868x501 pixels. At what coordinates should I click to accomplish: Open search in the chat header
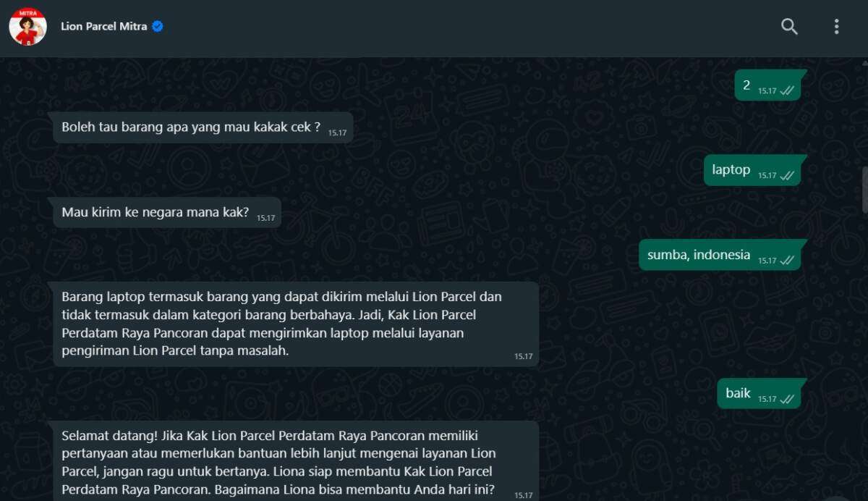tap(789, 27)
